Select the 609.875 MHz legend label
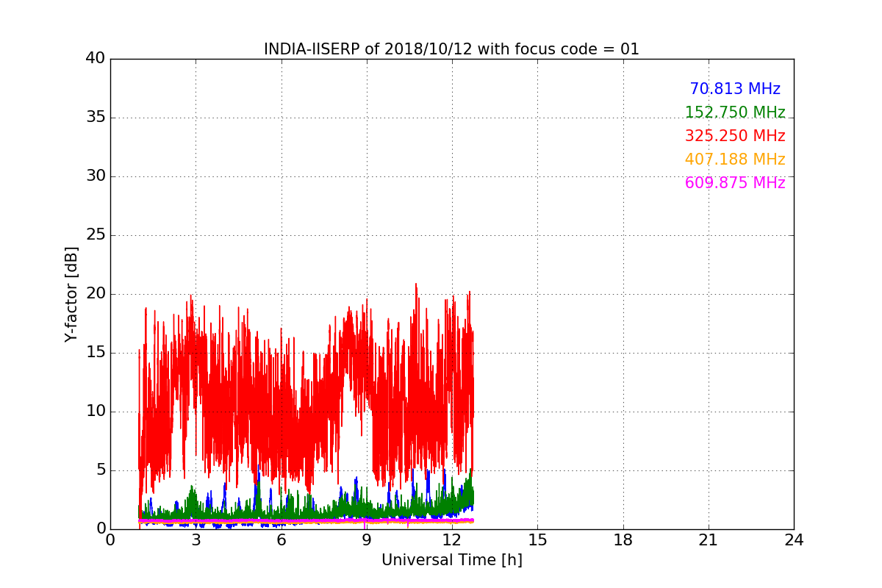Viewport: 882px width, 588px height. pos(735,183)
